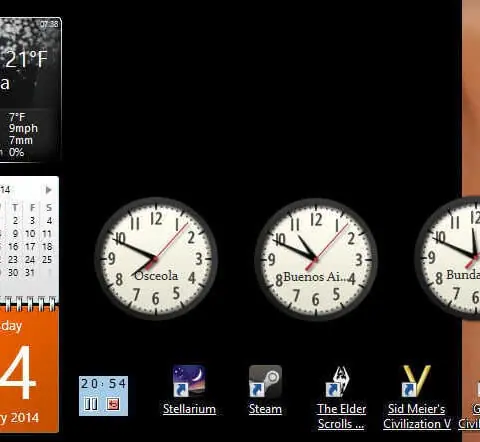Click the Bunda clock gadget
Image resolution: width=480 pixels, height=442 pixels.
tap(447, 258)
